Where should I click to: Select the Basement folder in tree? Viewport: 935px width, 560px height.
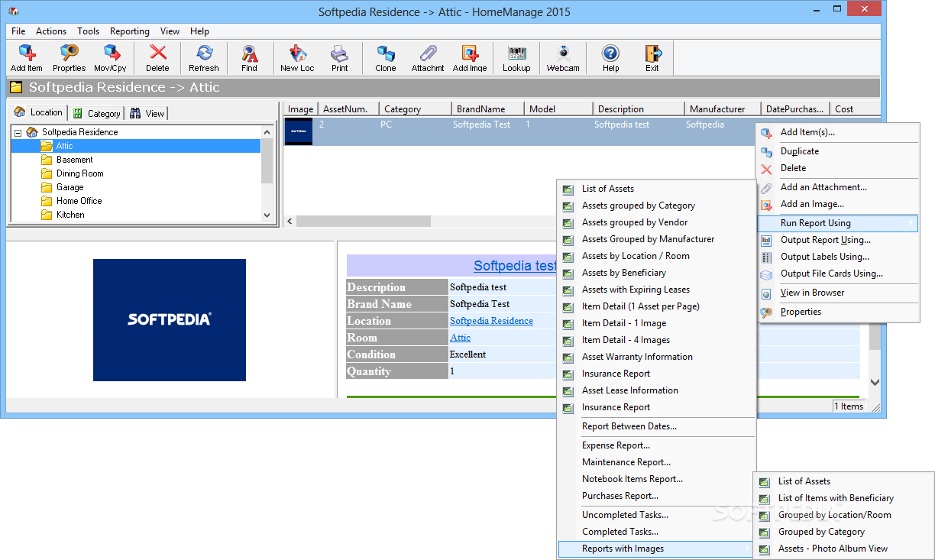[74, 160]
